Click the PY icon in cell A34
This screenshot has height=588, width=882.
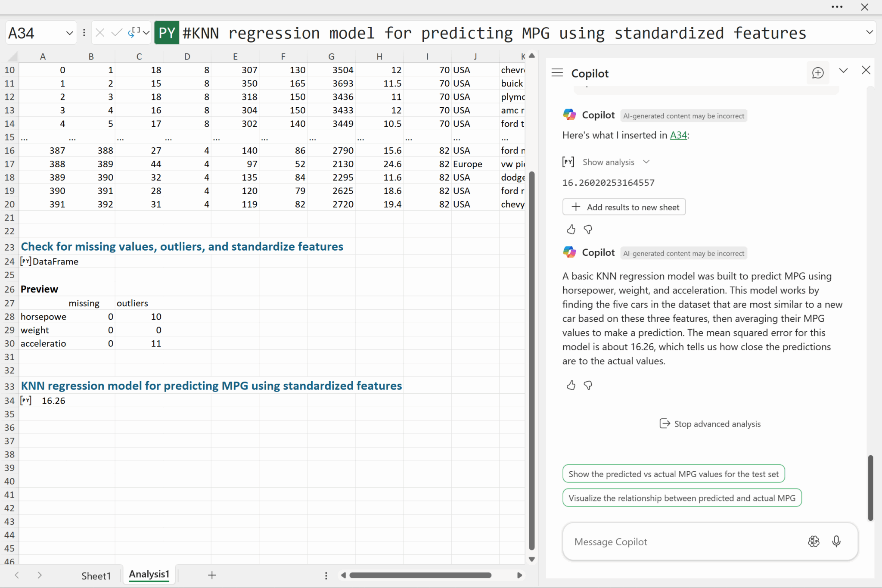[x=26, y=401]
